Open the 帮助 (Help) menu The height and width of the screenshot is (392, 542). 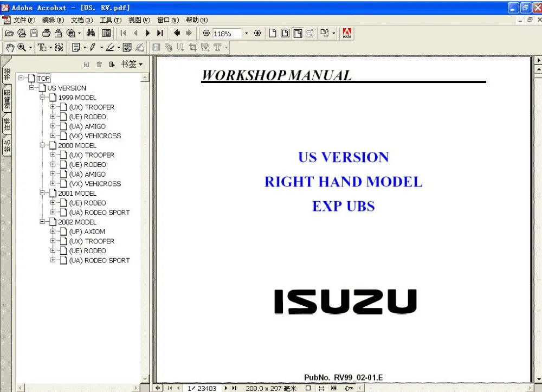tap(197, 20)
